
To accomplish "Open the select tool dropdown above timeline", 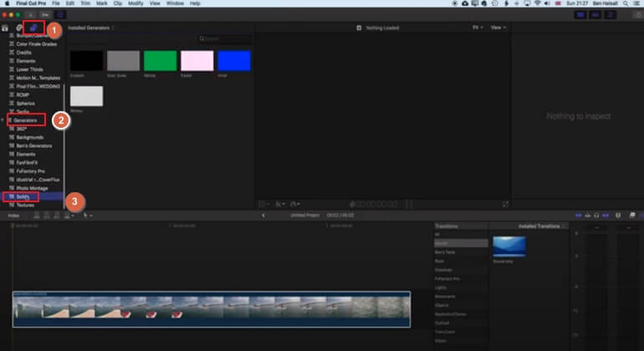I will click(x=88, y=216).
